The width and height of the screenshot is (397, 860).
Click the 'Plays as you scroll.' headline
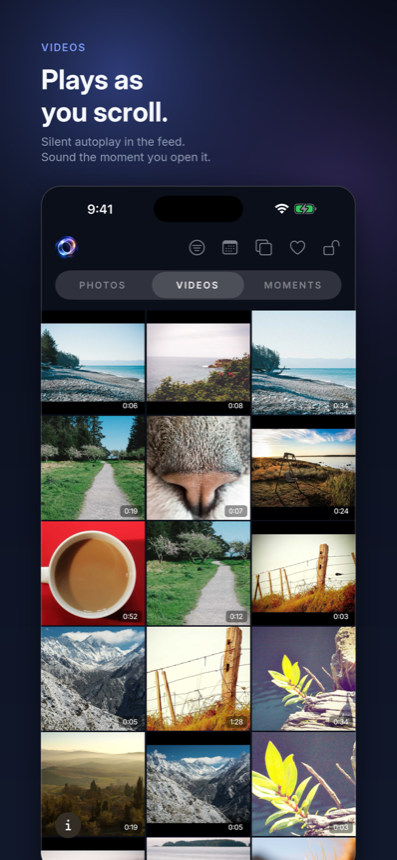pyautogui.click(x=104, y=97)
